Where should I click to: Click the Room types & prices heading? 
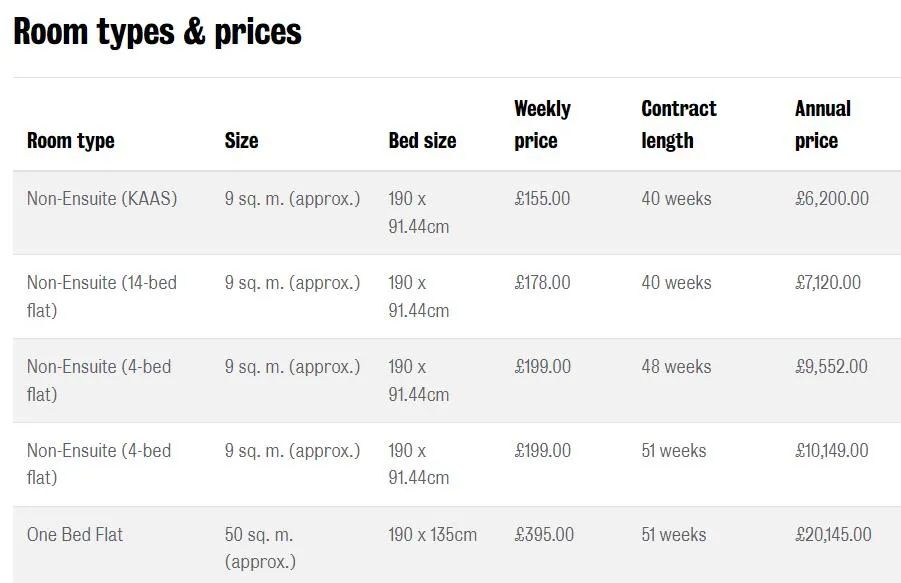(x=157, y=32)
